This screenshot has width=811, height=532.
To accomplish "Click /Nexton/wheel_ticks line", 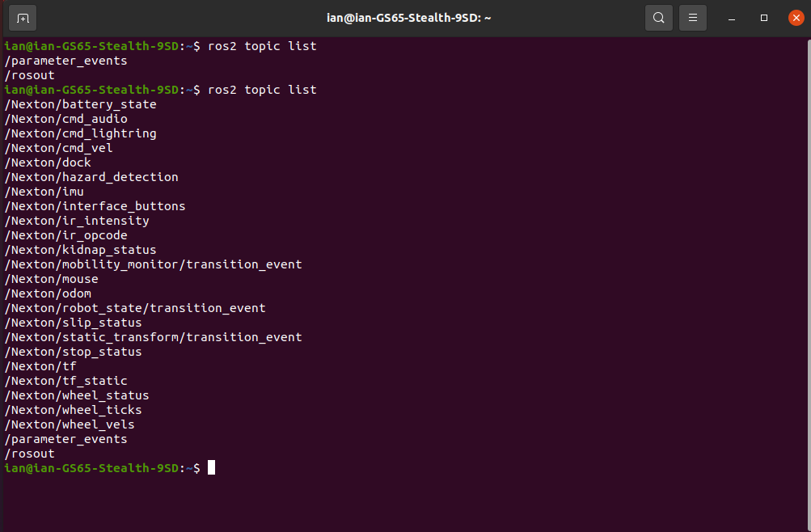I will [x=74, y=409].
